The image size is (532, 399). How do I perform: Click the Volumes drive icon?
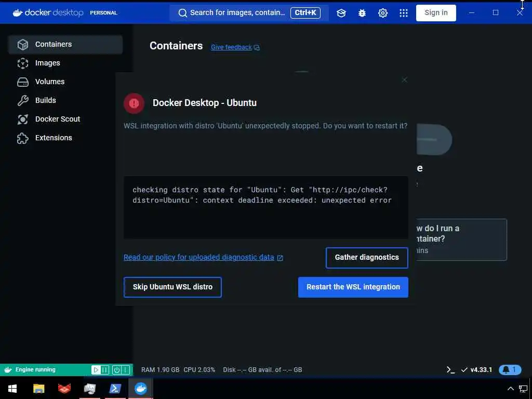[23, 82]
